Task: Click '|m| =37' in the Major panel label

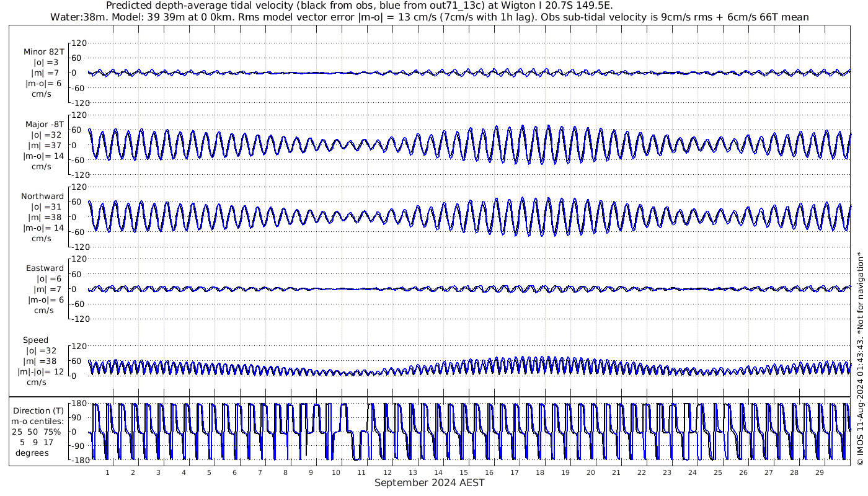Action: [x=46, y=146]
